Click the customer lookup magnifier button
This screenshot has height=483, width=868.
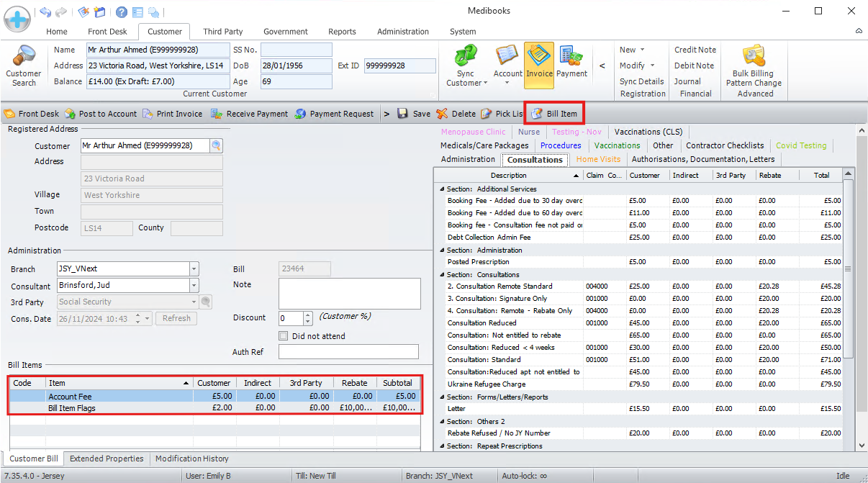(216, 146)
